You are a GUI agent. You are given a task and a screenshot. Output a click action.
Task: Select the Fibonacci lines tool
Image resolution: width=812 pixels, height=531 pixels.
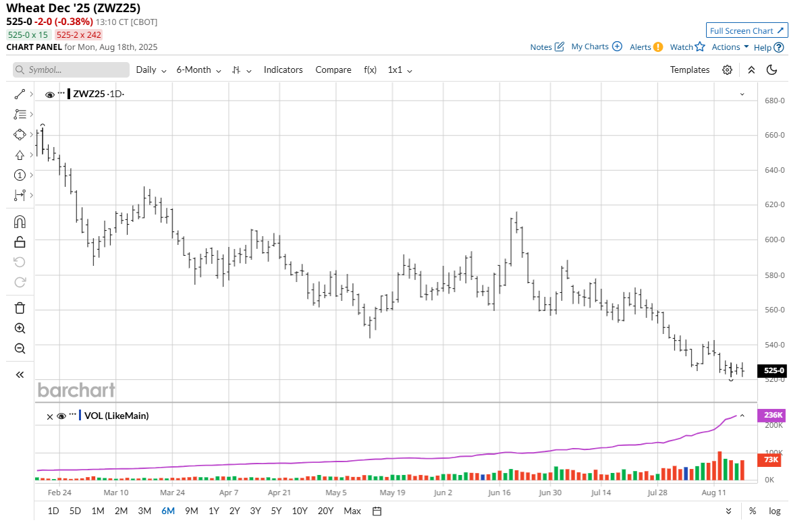20,115
